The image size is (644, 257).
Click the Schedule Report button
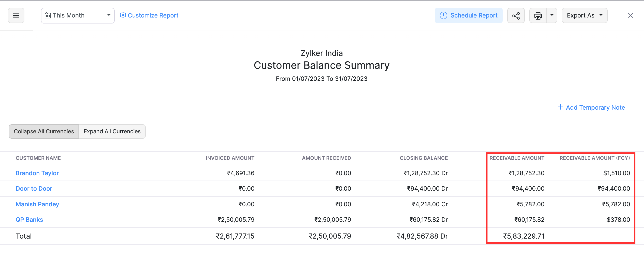point(469,15)
